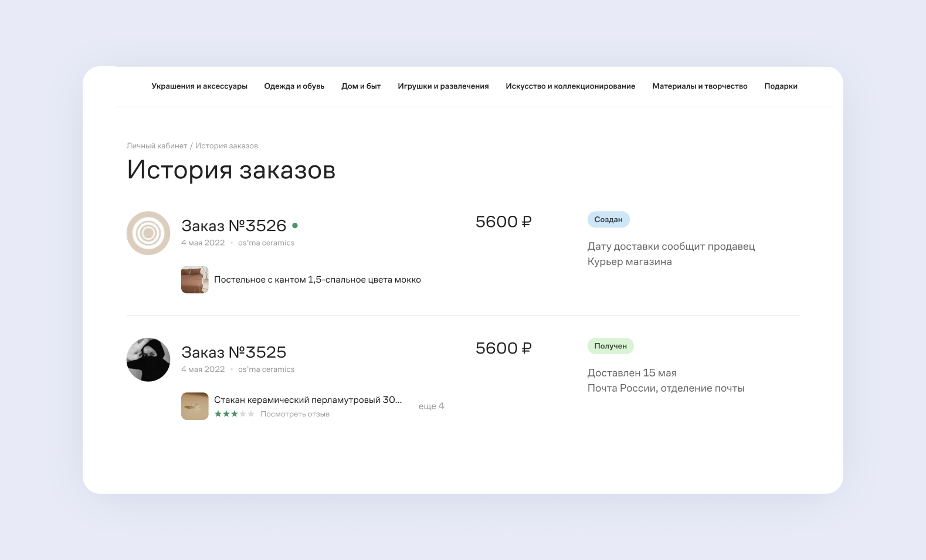Expand remaining items with еще 4
The image size is (926, 560).
coord(431,406)
